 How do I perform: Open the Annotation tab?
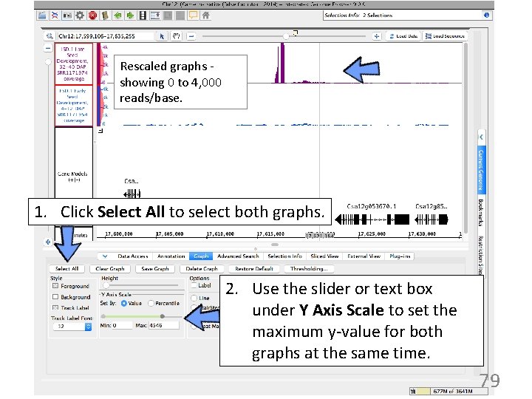[x=171, y=256]
